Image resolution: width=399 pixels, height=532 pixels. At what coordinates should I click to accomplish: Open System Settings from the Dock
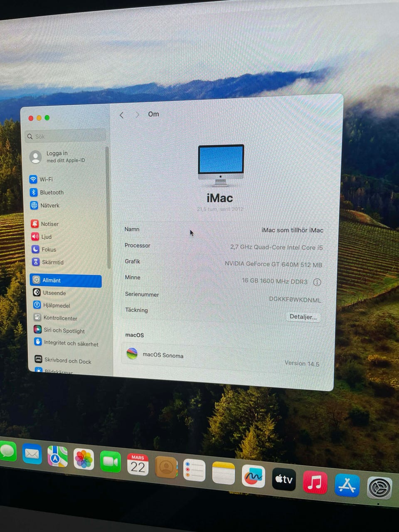[x=379, y=488]
